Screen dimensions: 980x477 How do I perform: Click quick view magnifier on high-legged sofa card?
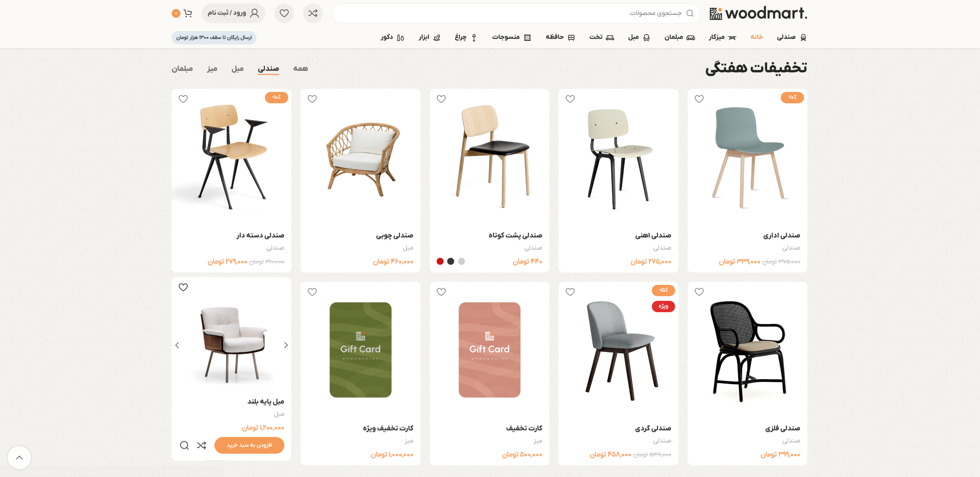point(184,445)
